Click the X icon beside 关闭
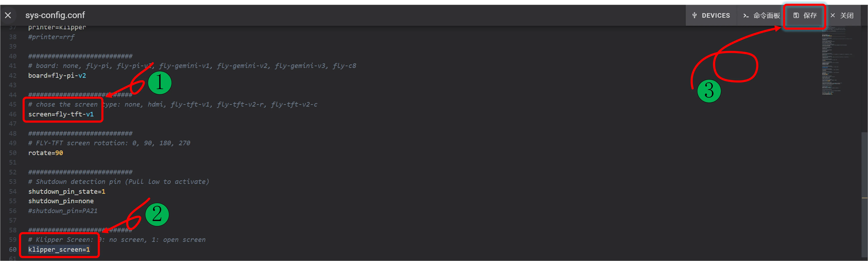The image size is (868, 261). point(833,15)
